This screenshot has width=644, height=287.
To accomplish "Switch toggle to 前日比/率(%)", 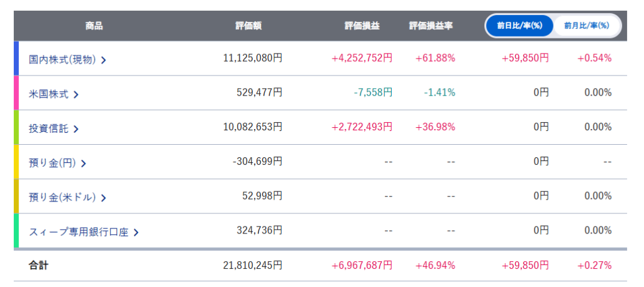I will tap(519, 26).
